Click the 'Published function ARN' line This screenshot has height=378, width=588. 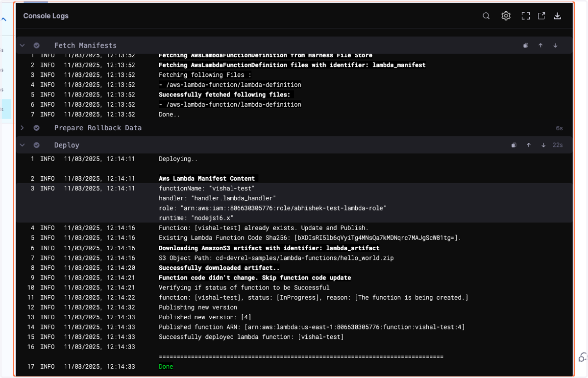pyautogui.click(x=312, y=327)
